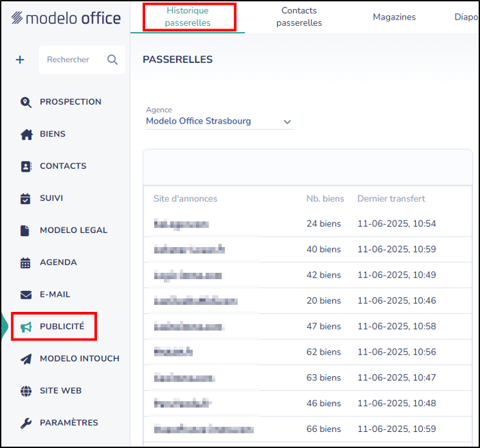
Task: Go to SITE WEB
Action: [61, 391]
